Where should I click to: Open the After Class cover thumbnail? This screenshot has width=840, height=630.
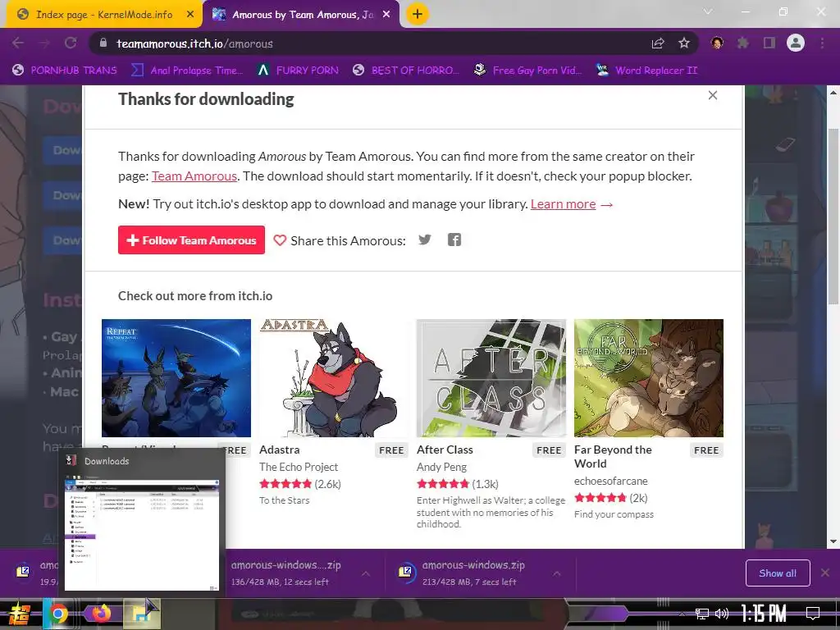pyautogui.click(x=491, y=378)
